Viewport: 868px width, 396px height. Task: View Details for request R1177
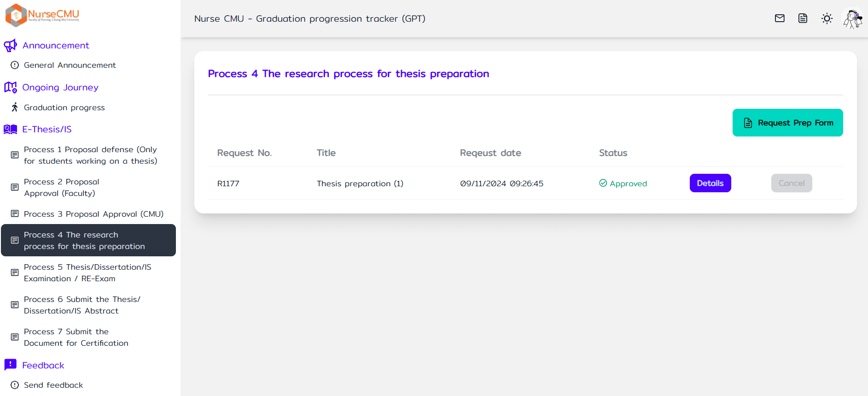[710, 183]
